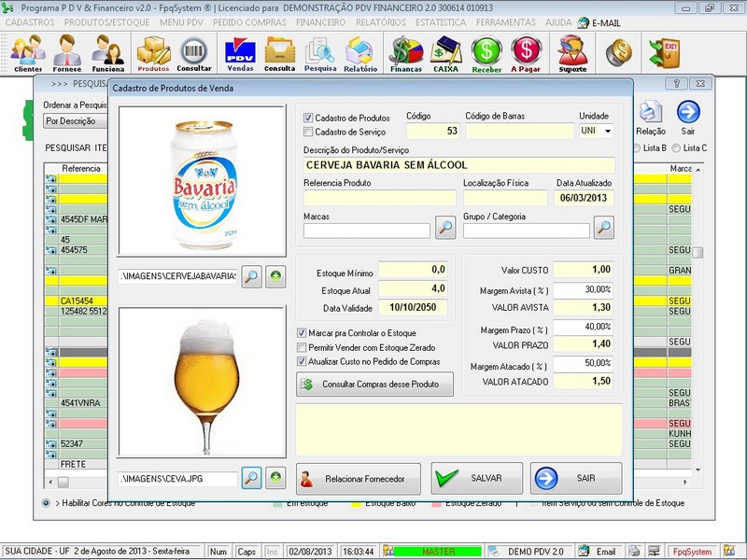Click the Valor CUSTO field

coord(583,270)
